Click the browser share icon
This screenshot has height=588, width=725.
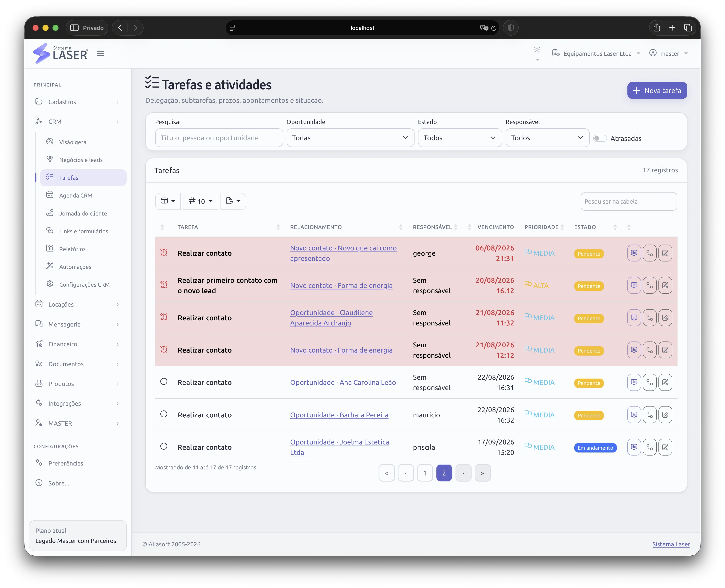pos(656,28)
